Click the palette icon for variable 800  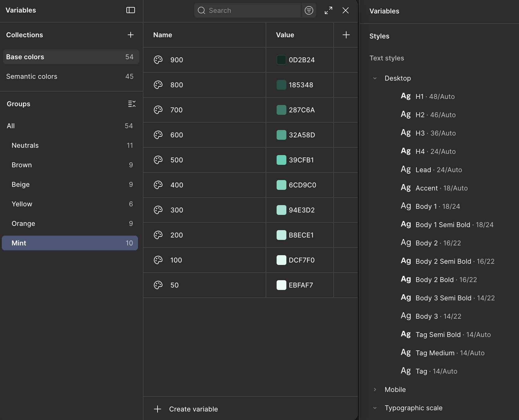158,85
